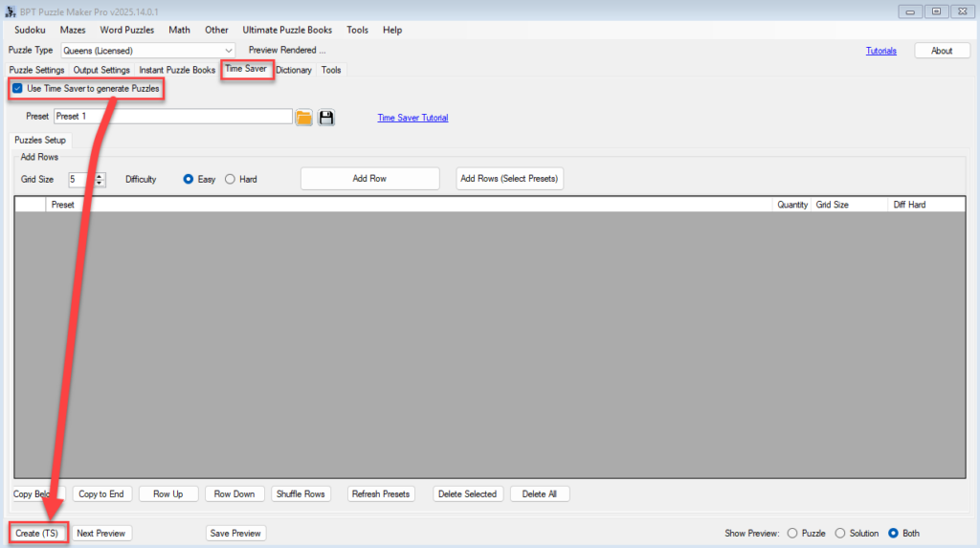980x548 pixels.
Task: Decrease Grid Size with down arrow
Action: (100, 183)
